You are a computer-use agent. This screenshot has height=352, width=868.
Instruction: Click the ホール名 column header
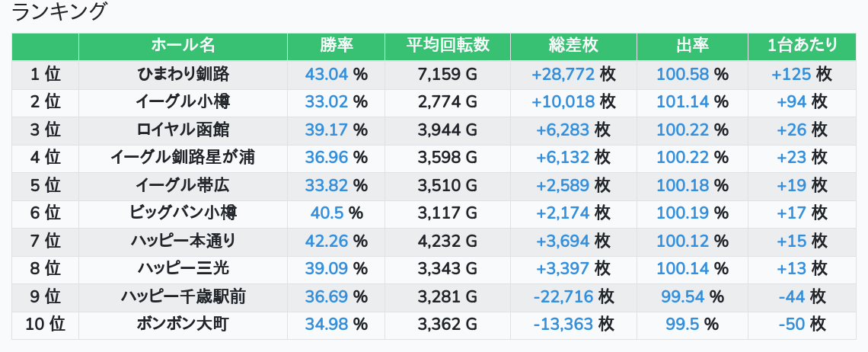pos(183,46)
